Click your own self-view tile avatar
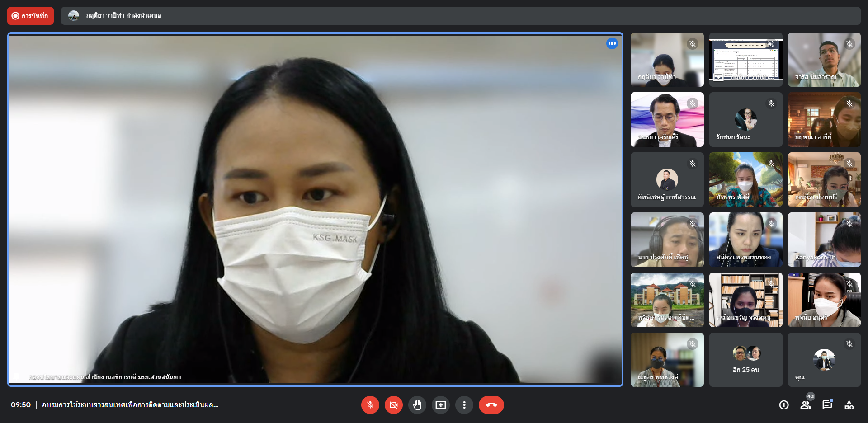This screenshot has height=423, width=868. [824, 360]
